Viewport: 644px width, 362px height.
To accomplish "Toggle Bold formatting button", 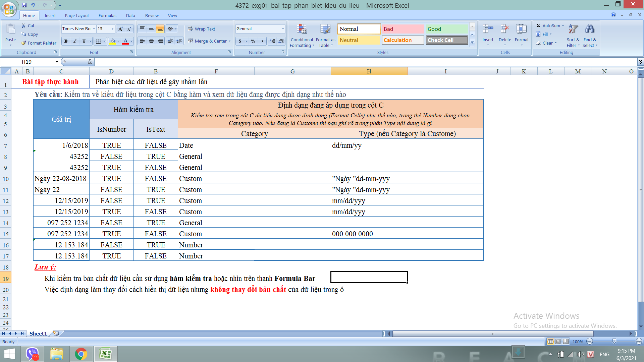I will 66,41.
